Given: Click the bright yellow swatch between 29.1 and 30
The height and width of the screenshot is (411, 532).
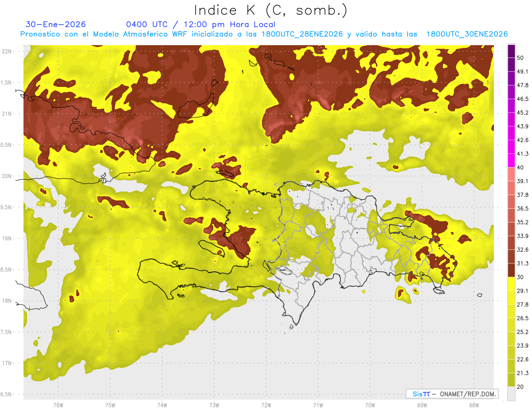Looking at the screenshot, I should [511, 284].
